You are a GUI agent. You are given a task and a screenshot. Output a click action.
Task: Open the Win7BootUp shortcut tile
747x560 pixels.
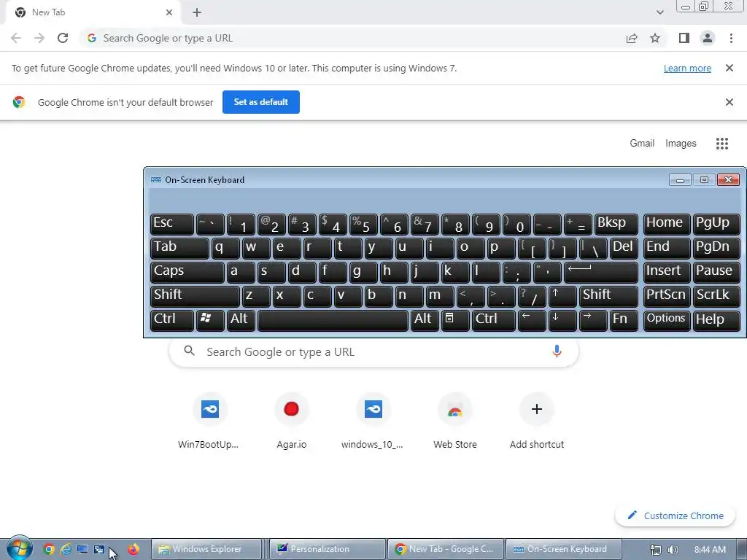point(209,421)
